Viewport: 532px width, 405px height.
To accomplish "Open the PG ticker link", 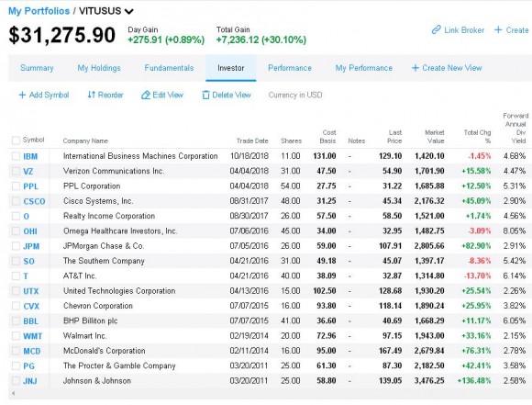I will point(28,366).
